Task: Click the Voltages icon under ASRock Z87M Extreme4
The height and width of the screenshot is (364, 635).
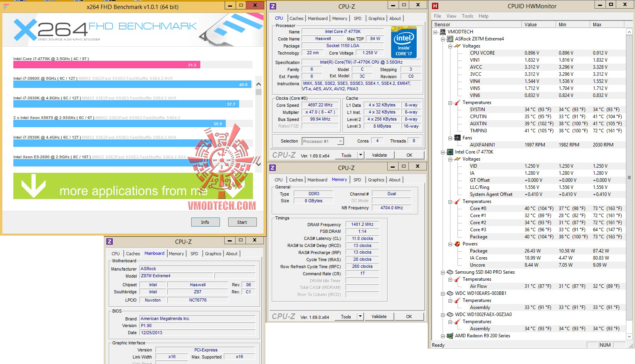Action: pos(457,46)
